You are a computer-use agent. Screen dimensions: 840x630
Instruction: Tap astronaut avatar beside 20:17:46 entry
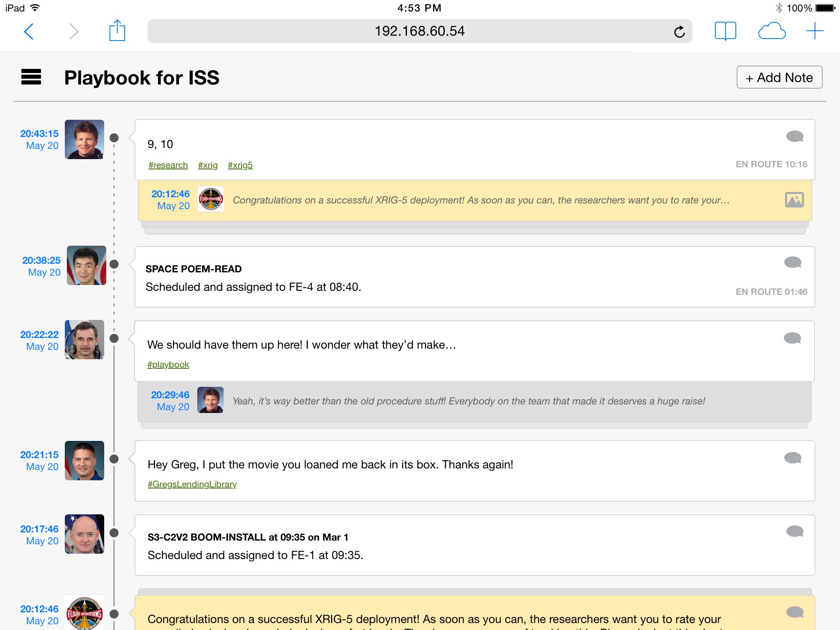click(x=84, y=534)
